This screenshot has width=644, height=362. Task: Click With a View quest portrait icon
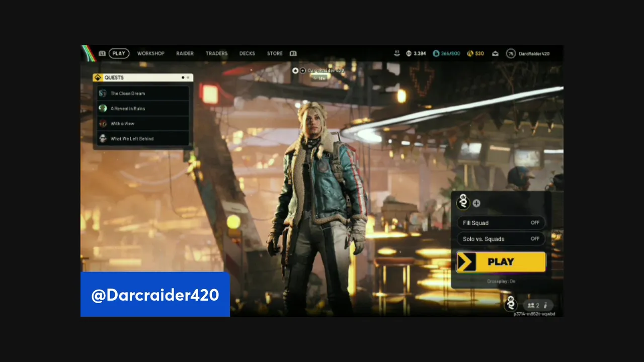point(103,123)
